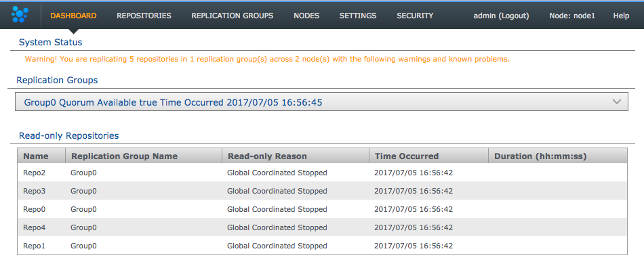Go to the Repositories menu
Image resolution: width=644 pixels, height=266 pixels.
point(144,16)
